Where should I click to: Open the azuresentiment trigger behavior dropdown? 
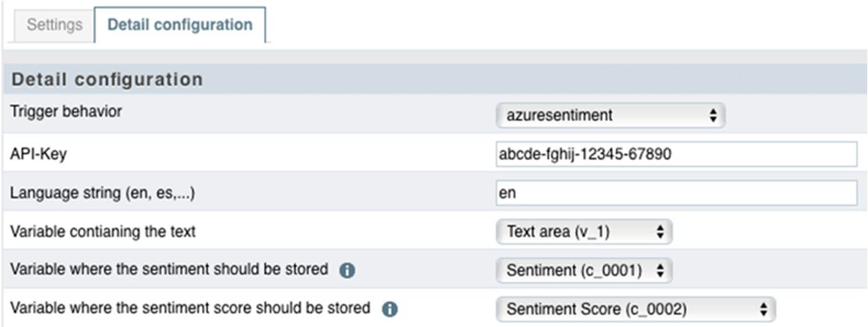611,115
